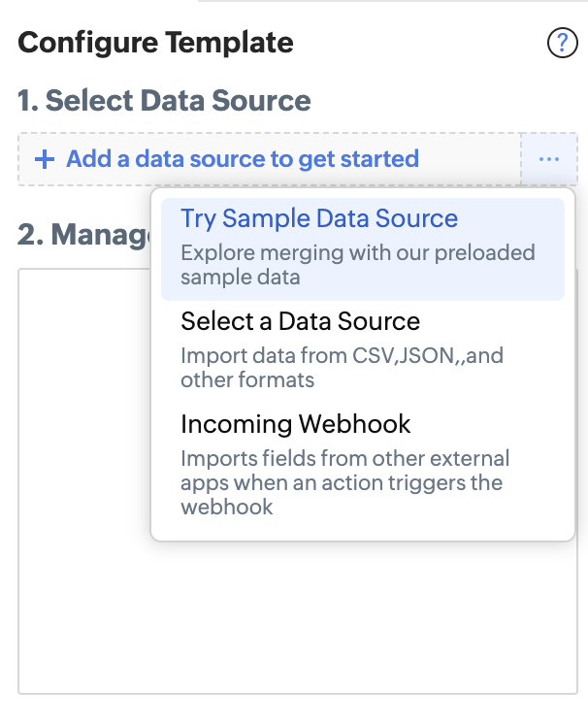The image size is (588, 722).
Task: Click the "1. Select Data Source" heading
Action: click(x=164, y=101)
